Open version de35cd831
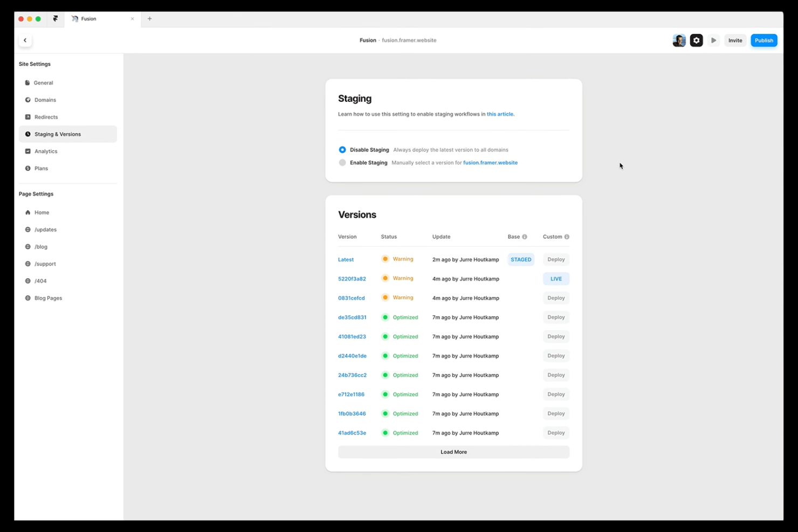This screenshot has width=798, height=532. (352, 317)
